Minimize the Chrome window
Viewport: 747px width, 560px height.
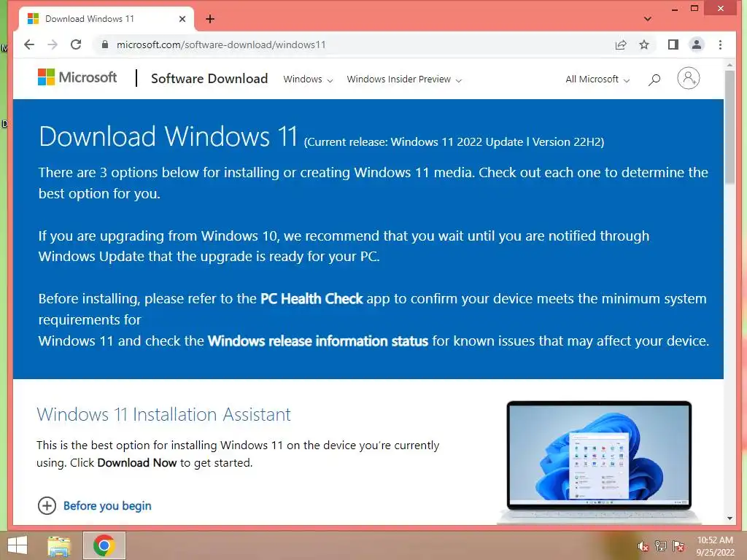[675, 9]
